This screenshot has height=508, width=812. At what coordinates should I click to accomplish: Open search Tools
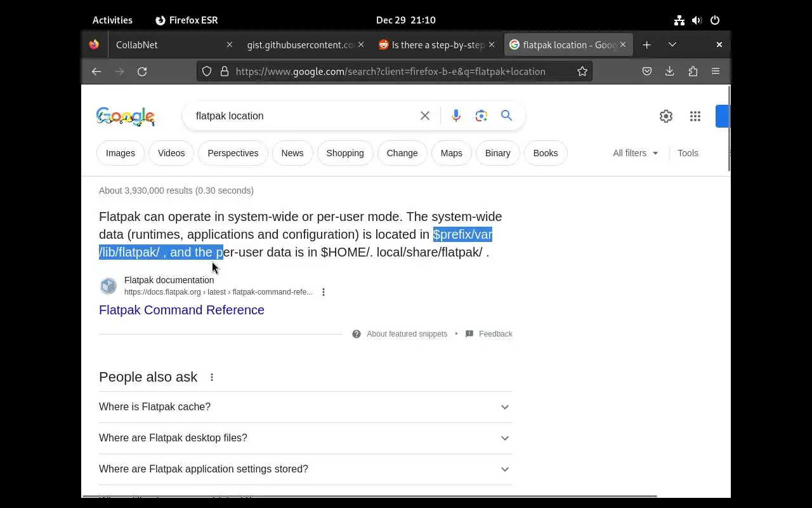click(688, 153)
